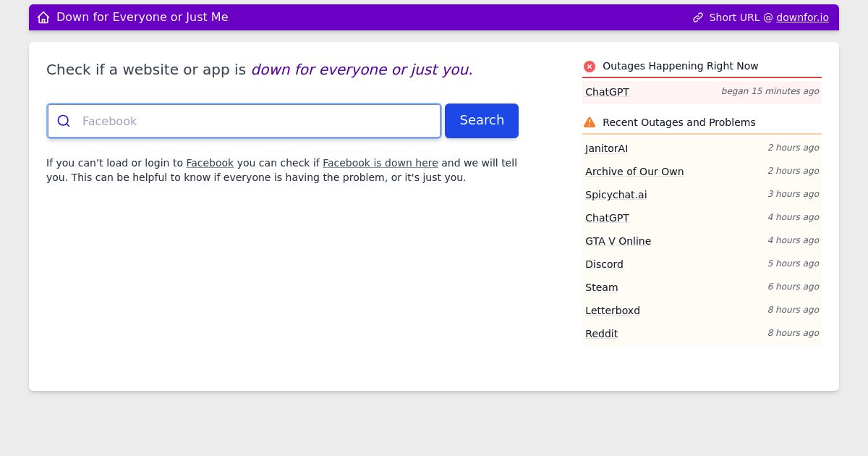This screenshot has width=868, height=456.
Task: Open the 'Facebook is down here' link
Action: [x=380, y=163]
